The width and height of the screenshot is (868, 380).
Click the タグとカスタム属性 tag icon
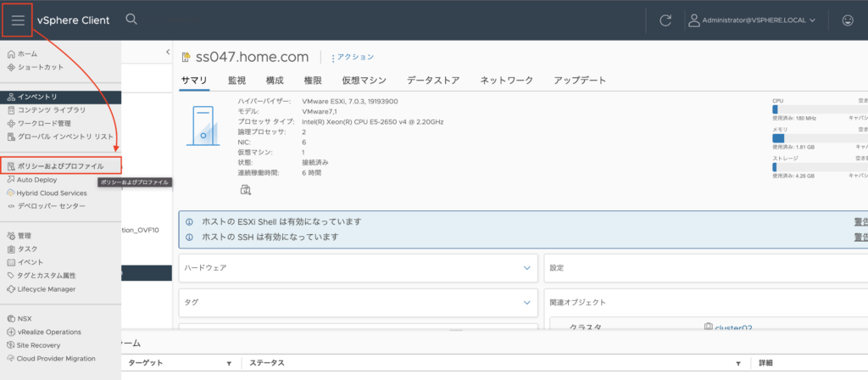click(x=11, y=276)
